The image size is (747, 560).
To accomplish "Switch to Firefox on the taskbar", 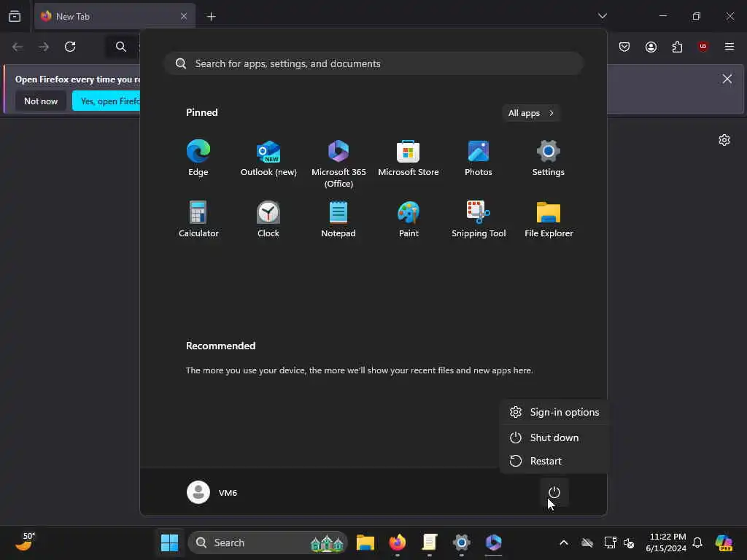I will tap(398, 542).
